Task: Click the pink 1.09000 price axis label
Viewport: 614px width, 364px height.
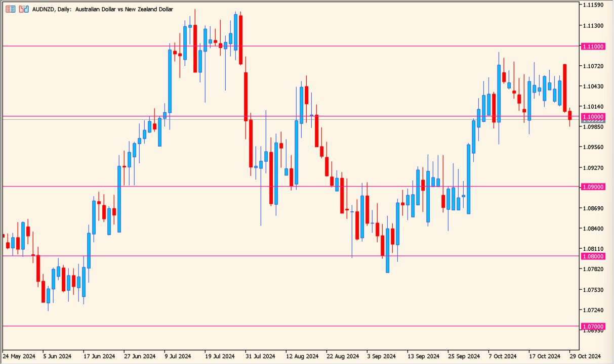Action: (593, 187)
